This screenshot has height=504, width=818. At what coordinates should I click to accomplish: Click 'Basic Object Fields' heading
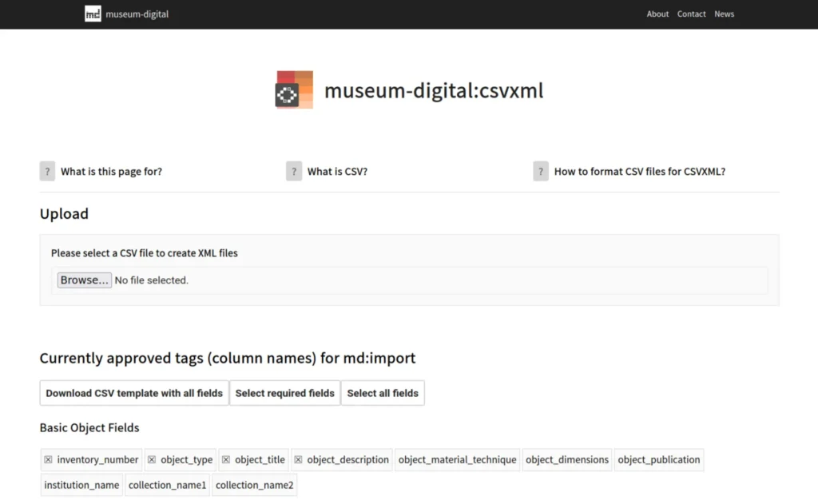coord(89,428)
